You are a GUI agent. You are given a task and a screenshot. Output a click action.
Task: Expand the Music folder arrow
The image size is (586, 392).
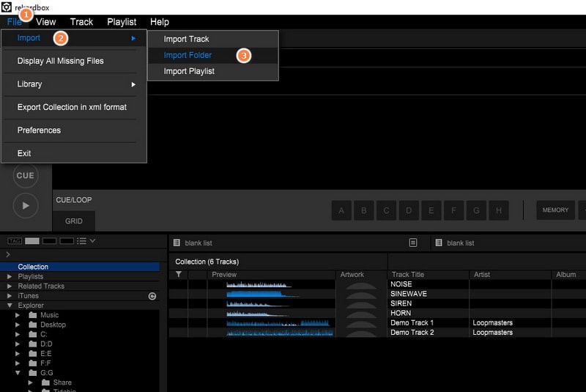point(18,315)
